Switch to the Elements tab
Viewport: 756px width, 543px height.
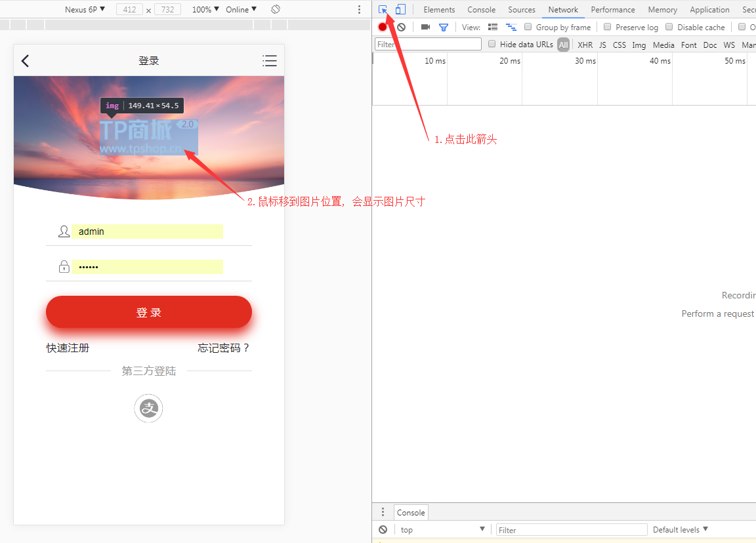click(439, 10)
